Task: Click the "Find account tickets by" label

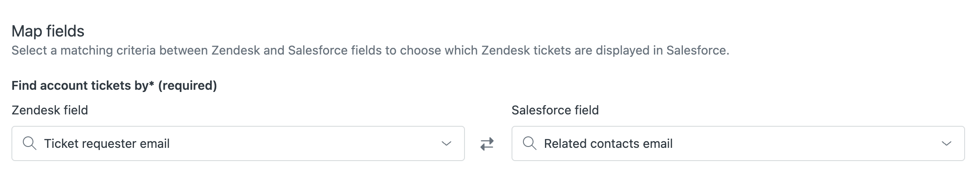Action: point(80,85)
